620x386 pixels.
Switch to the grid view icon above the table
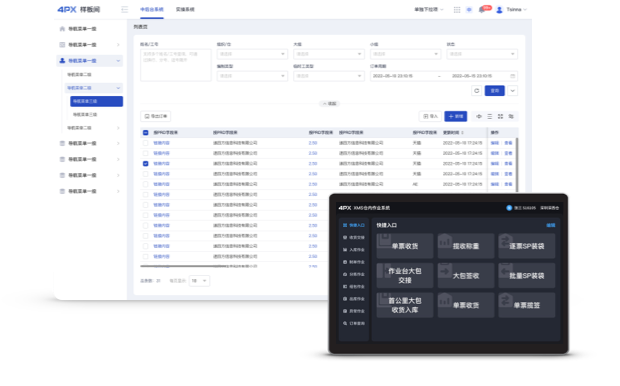coord(500,116)
